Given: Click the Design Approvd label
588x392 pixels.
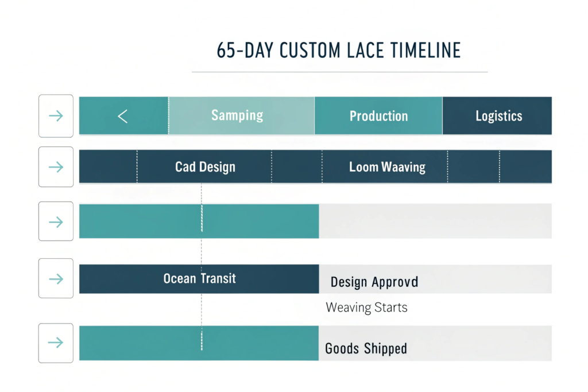Looking at the screenshot, I should pos(374,282).
